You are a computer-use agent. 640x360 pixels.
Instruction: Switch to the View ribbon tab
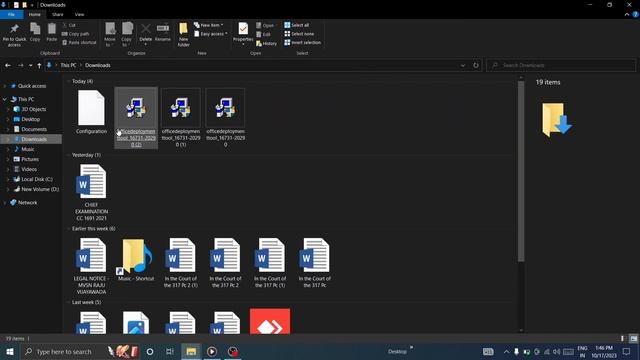(79, 14)
